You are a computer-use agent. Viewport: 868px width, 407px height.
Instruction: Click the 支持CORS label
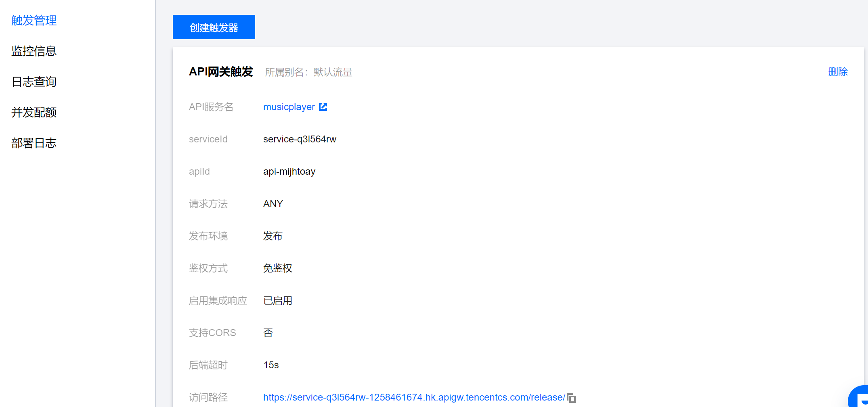point(212,333)
